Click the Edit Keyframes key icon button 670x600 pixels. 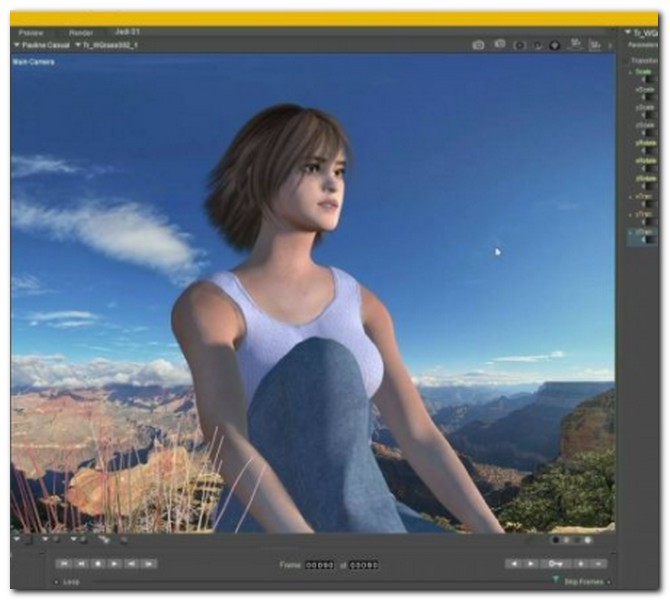click(558, 564)
